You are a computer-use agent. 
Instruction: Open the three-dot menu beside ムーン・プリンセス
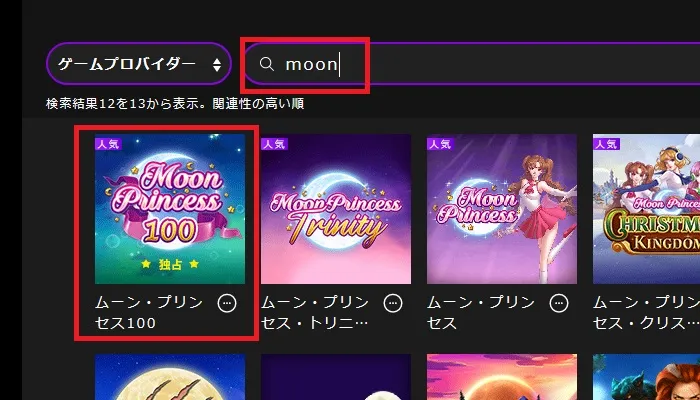pos(559,303)
